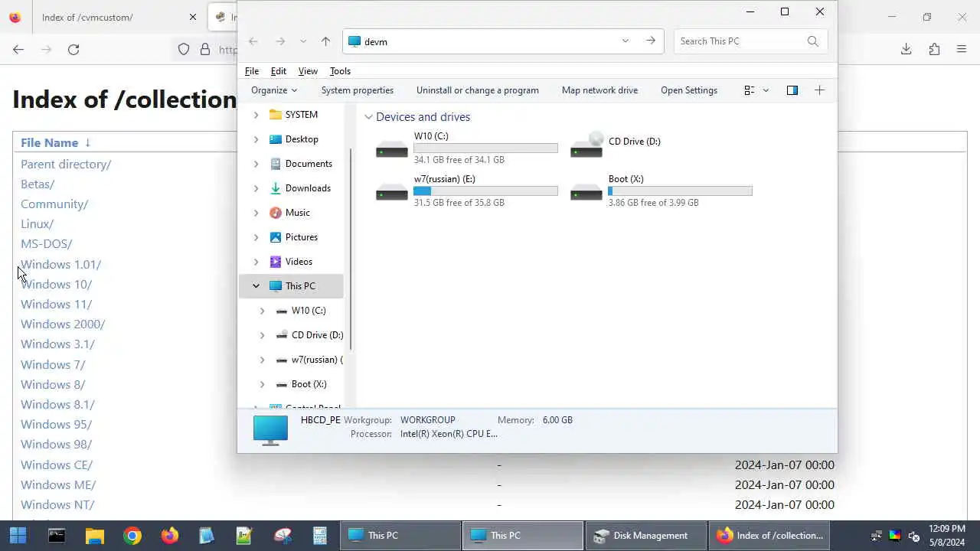980x551 pixels.
Task: Open Parent directory/ link in Firefox
Action: (66, 165)
